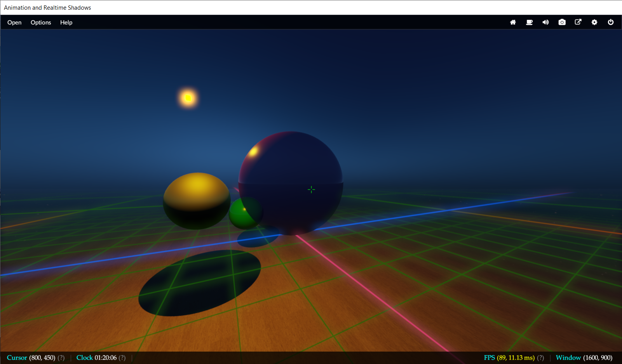Expand the Options menu

pyautogui.click(x=41, y=23)
